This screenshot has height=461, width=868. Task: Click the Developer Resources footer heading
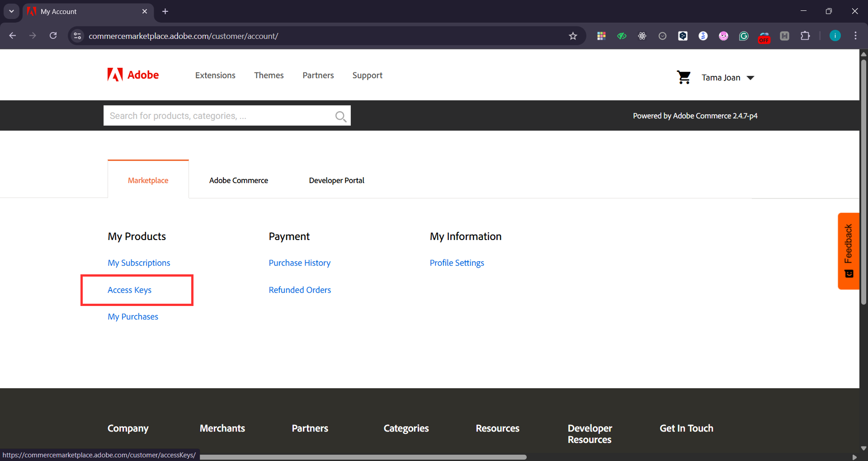[590, 434]
